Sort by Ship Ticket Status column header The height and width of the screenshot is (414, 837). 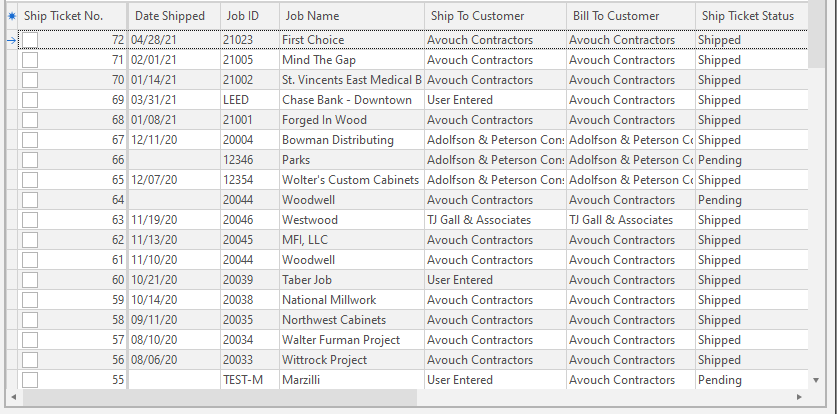coord(748,16)
